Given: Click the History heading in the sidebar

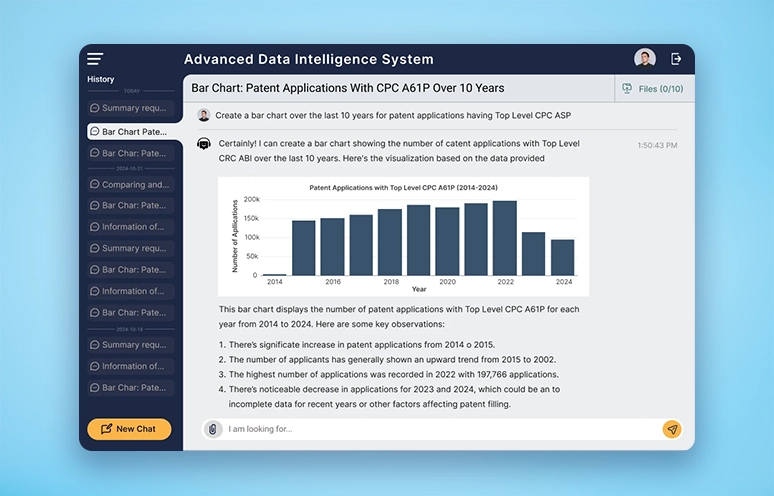Looking at the screenshot, I should click(101, 79).
